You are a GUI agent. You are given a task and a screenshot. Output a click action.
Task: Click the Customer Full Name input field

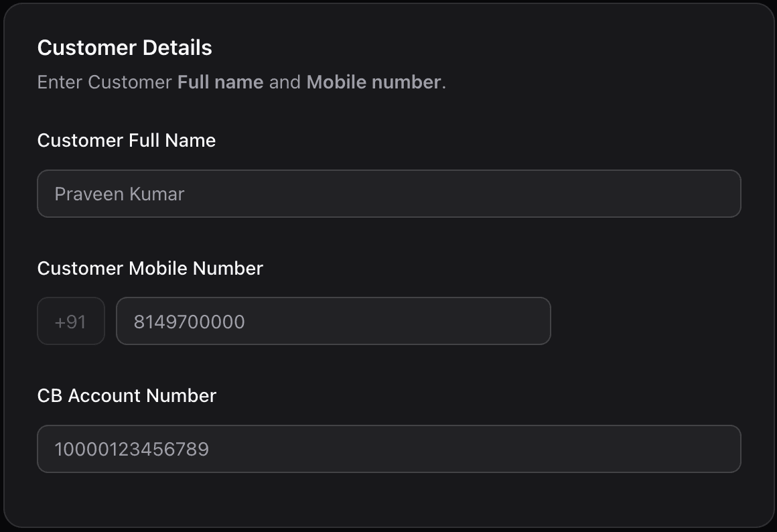point(388,193)
